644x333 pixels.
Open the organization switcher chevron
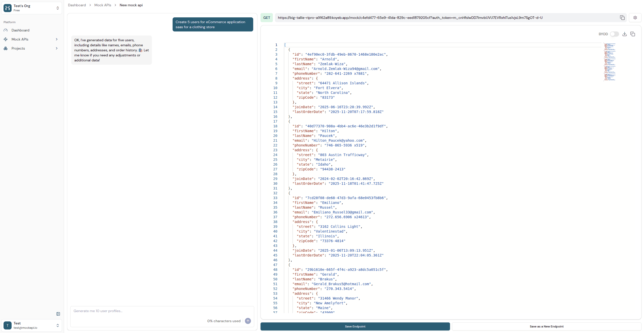pyautogui.click(x=57, y=8)
